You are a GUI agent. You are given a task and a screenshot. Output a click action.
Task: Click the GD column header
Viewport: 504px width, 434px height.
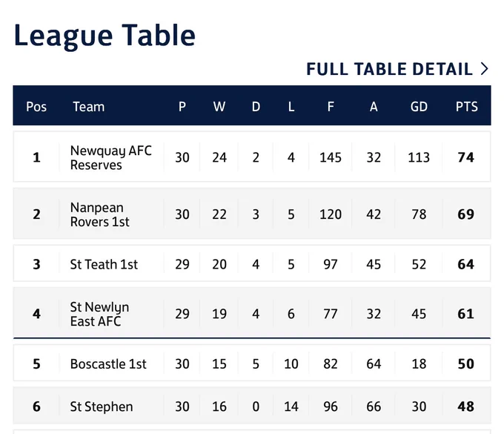pos(419,107)
